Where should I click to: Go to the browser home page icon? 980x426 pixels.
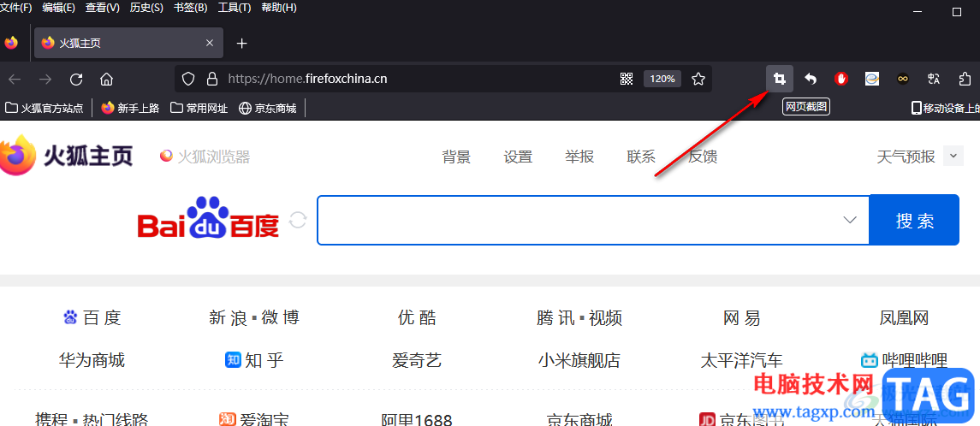[x=107, y=79]
